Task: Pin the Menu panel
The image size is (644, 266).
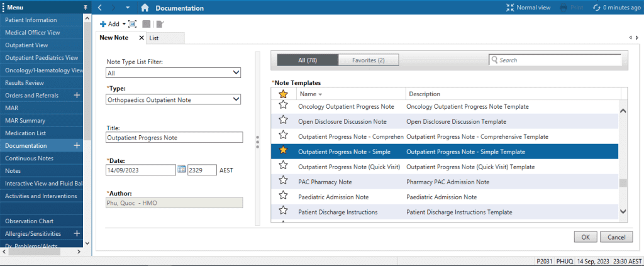Action: 86,8
